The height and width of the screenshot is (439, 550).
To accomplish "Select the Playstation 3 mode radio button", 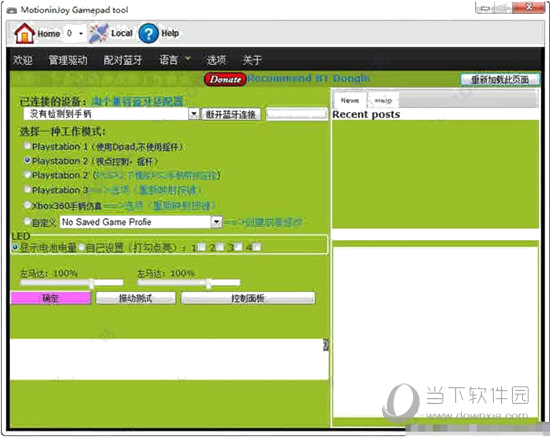I will pyautogui.click(x=27, y=189).
